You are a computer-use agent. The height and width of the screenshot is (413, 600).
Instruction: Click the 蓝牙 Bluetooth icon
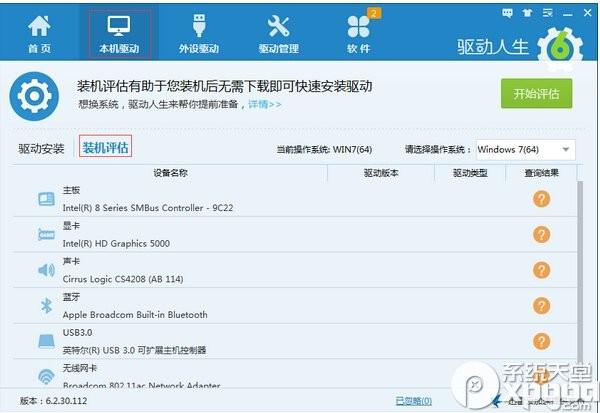click(x=46, y=305)
